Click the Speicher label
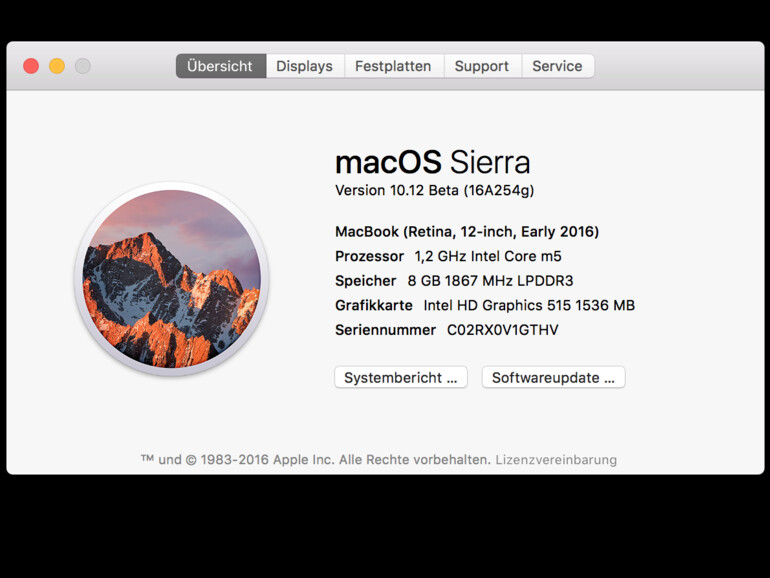Image resolution: width=770 pixels, height=578 pixels. 365,281
